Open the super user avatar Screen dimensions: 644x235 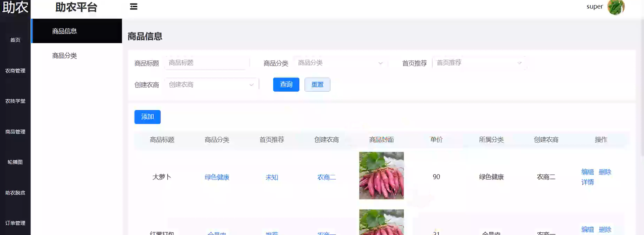pyautogui.click(x=616, y=7)
